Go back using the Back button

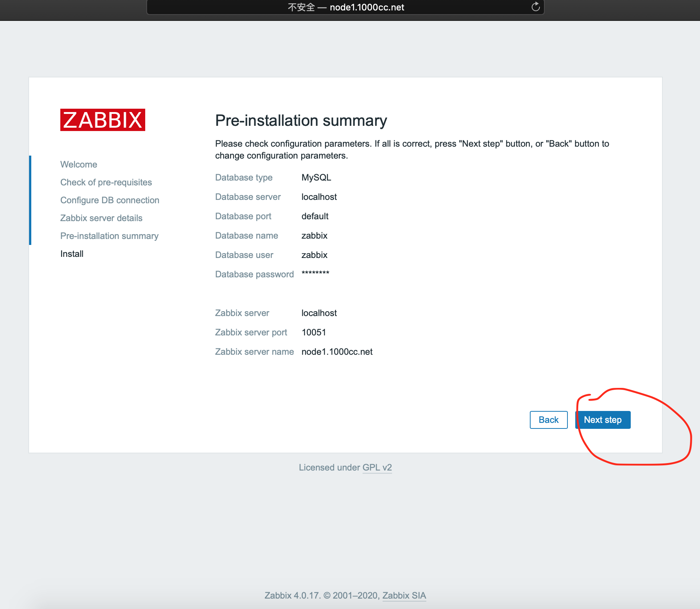[x=548, y=420]
